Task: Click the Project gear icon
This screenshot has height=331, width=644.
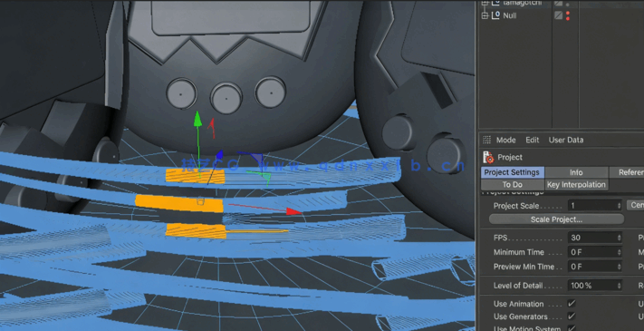Action: [488, 157]
